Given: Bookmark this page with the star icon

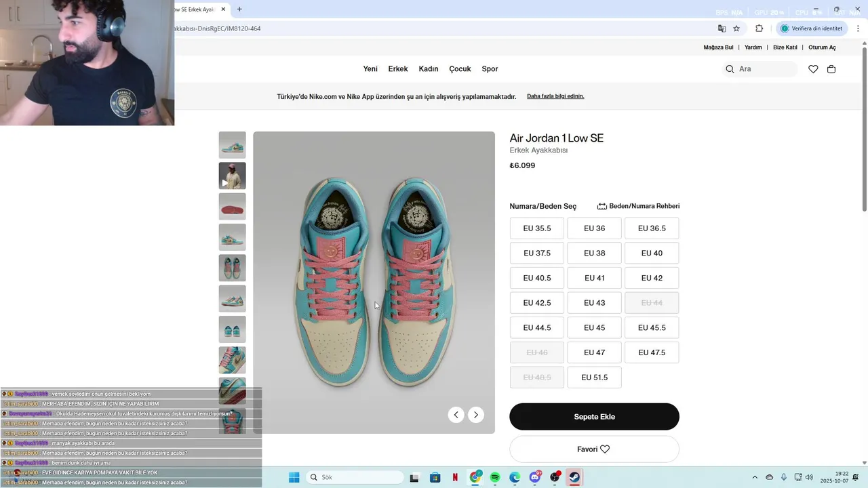Looking at the screenshot, I should point(736,28).
